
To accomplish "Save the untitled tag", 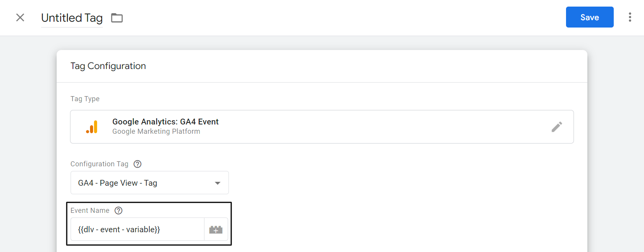I will [x=589, y=17].
